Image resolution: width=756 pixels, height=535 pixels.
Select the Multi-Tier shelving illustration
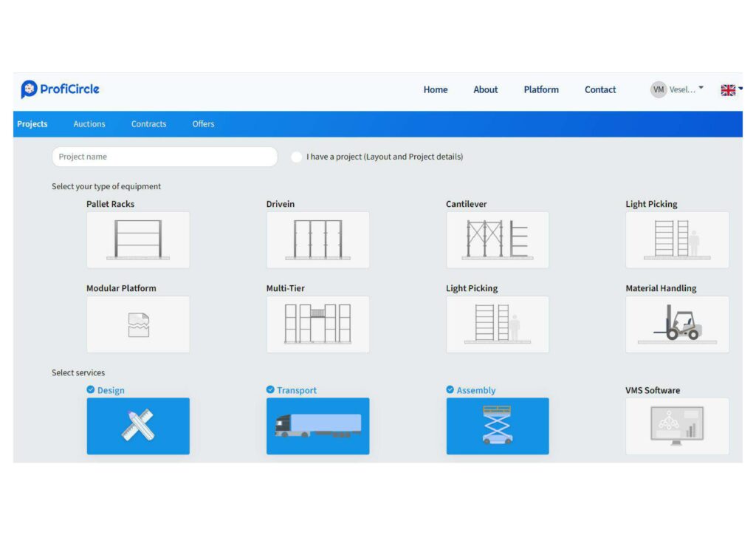[x=317, y=324]
